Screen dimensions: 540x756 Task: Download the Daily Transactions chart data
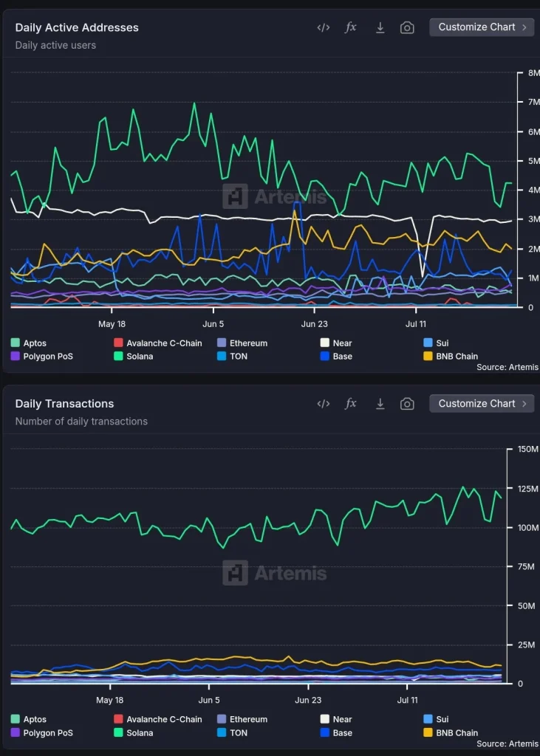click(x=380, y=404)
